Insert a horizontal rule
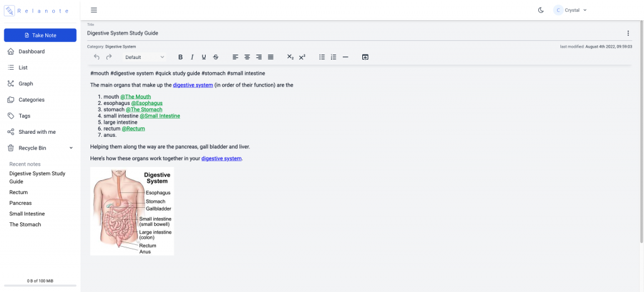 (x=345, y=57)
